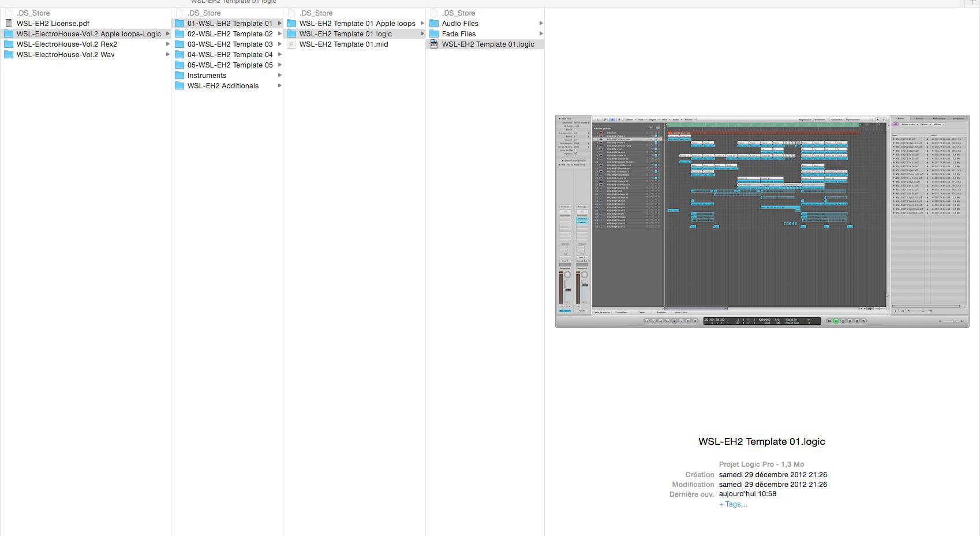Click the folder icon of 04-WSL-EH2 Template 04
980x536 pixels.
coord(179,55)
